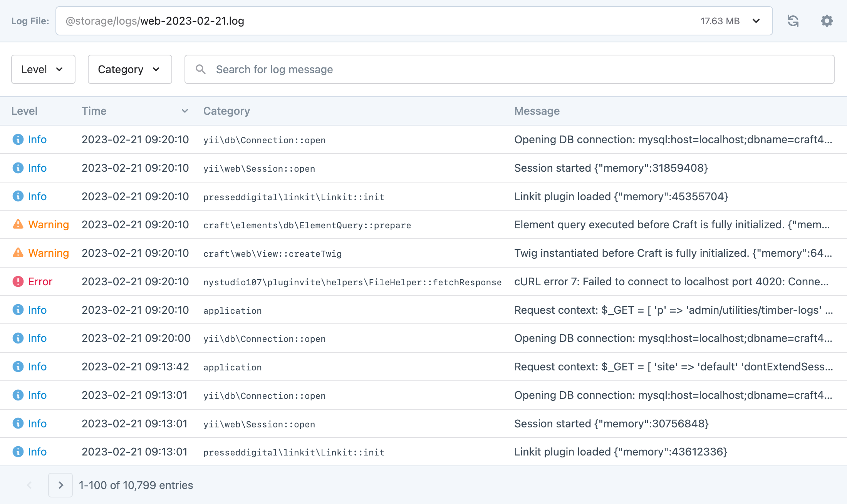Click the Category column header
This screenshot has height=504, width=847.
click(x=226, y=111)
